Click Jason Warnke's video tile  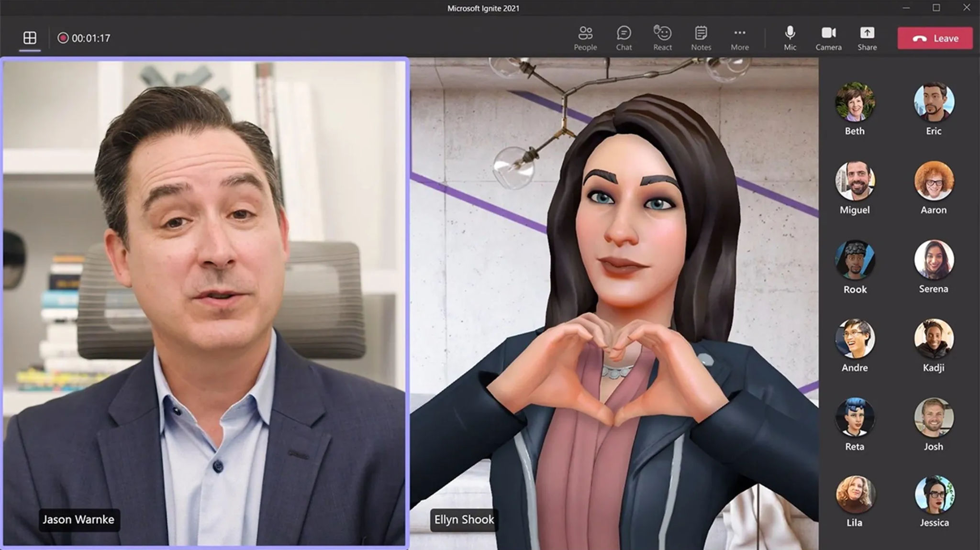205,301
